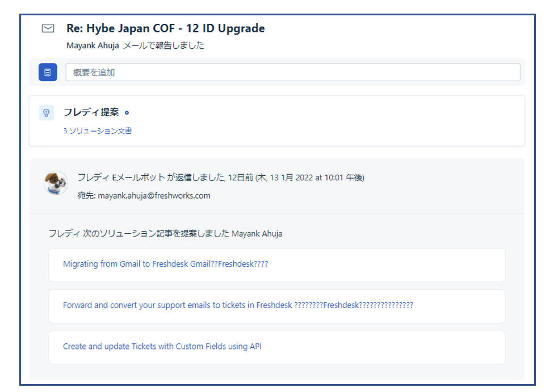Click ticket subject Re: Hybe Japan COF - 12 ID Upgrade
The image size is (558, 392).
pyautogui.click(x=166, y=28)
